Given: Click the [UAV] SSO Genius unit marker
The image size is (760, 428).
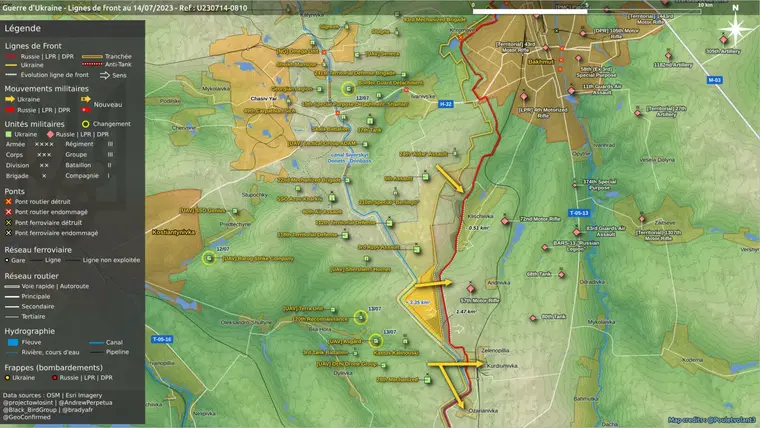Looking at the screenshot, I should click(235, 211).
